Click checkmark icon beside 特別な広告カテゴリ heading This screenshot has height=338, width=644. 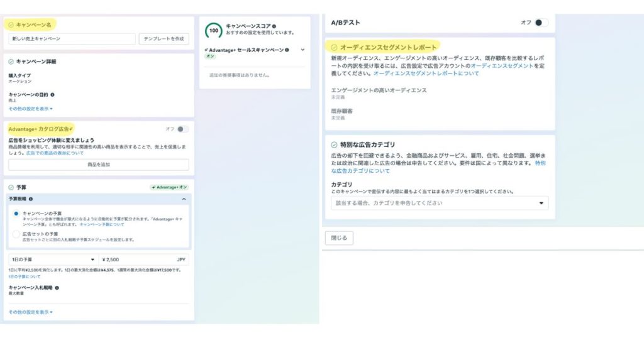click(334, 144)
